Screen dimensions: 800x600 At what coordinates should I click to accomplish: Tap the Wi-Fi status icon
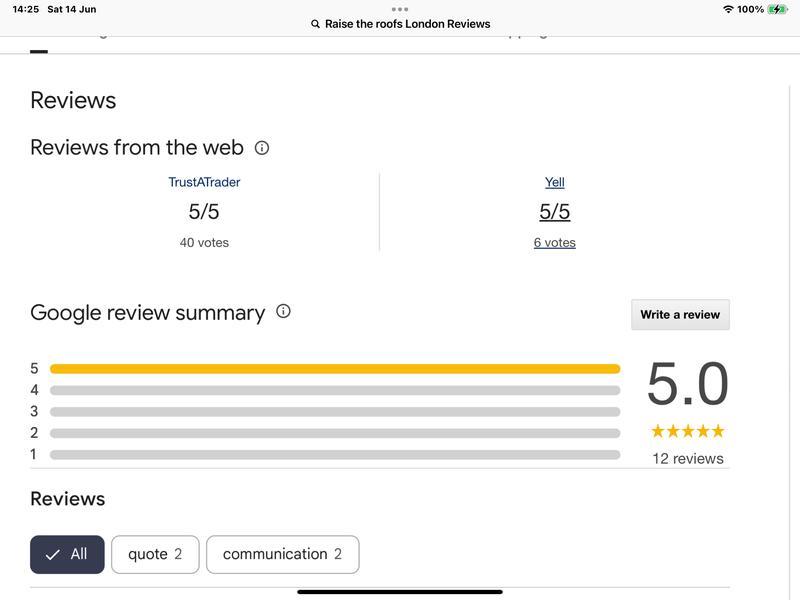coord(727,9)
